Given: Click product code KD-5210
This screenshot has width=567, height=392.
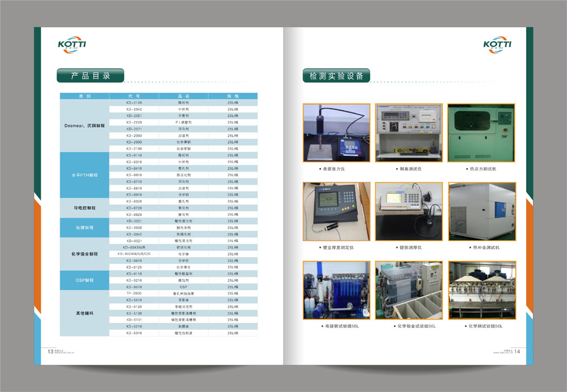Looking at the screenshot, I should click(134, 326).
